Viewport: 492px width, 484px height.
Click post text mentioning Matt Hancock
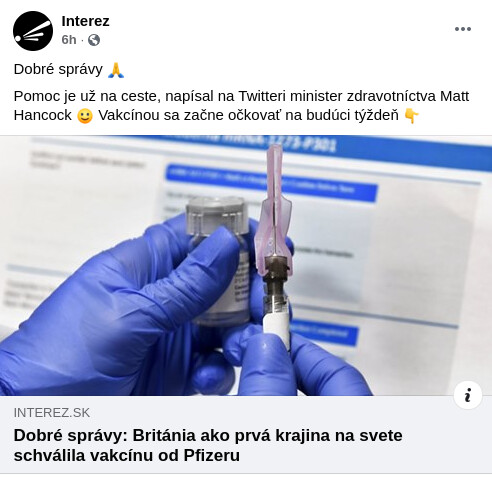click(241, 106)
